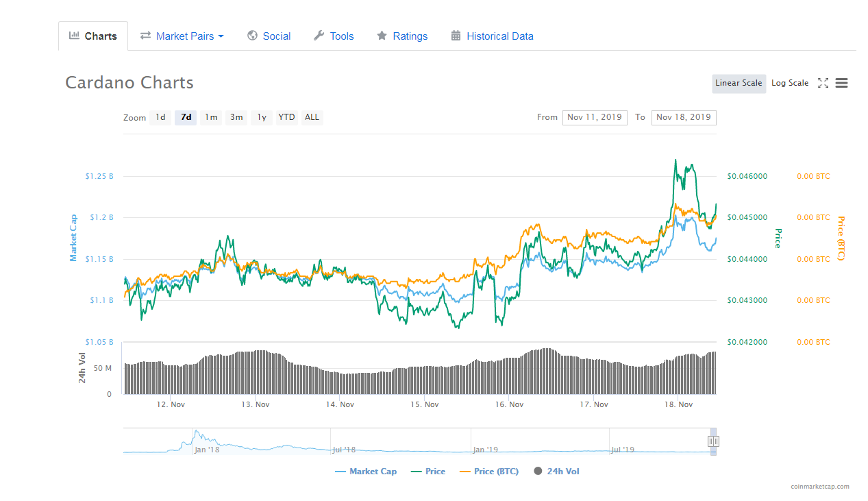
Task: Switch to the Social tab
Action: coord(269,36)
